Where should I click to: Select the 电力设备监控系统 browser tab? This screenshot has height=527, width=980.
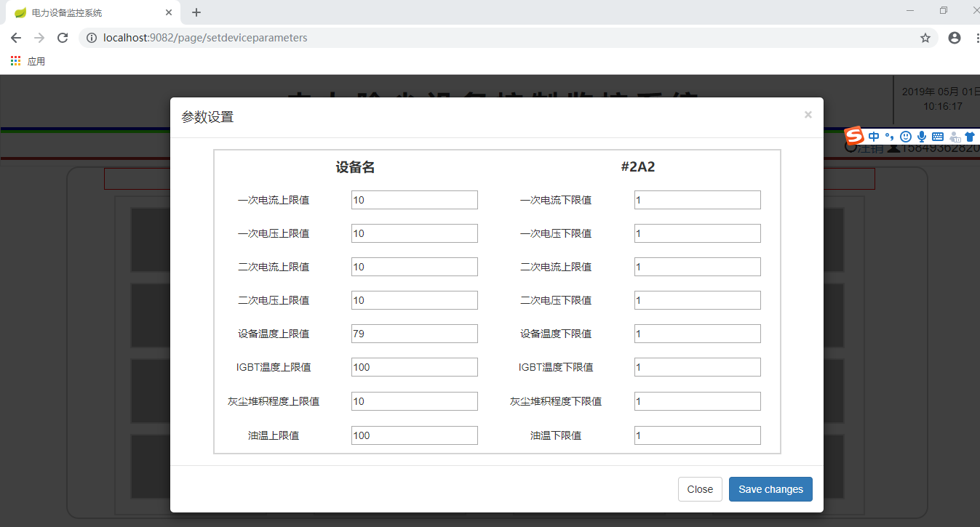93,12
